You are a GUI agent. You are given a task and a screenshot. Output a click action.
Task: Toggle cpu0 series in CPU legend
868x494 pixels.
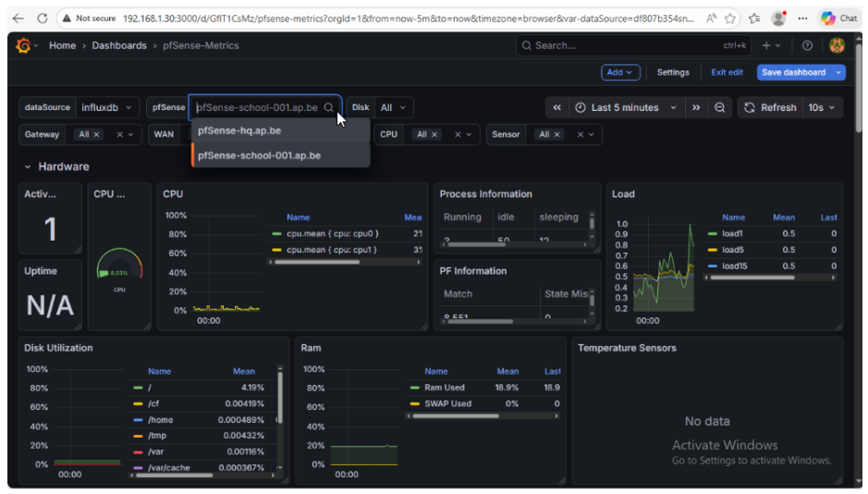332,234
